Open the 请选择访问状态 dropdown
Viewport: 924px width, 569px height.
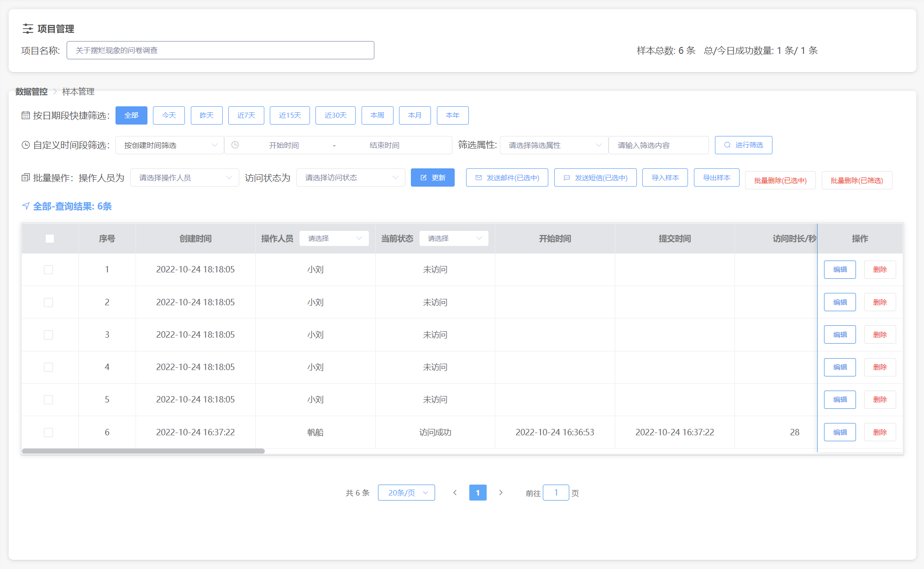pyautogui.click(x=351, y=177)
